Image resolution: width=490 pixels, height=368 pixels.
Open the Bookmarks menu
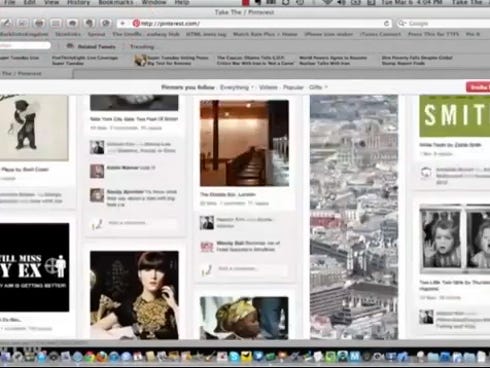point(116,3)
